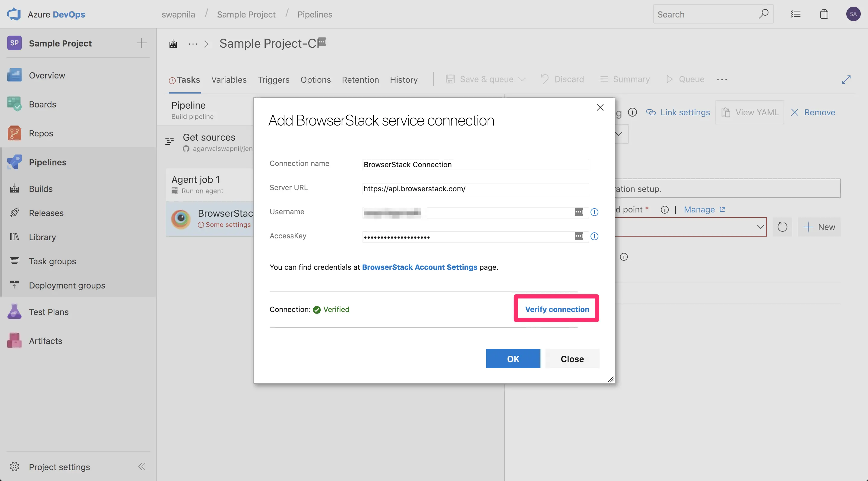
Task: Confirm the dialog with OK
Action: (x=513, y=359)
